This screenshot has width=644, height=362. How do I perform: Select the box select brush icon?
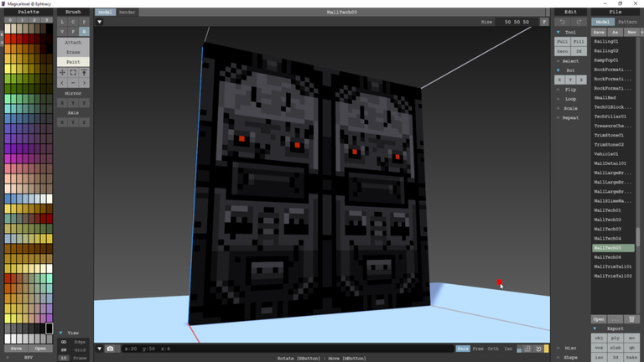[x=73, y=73]
